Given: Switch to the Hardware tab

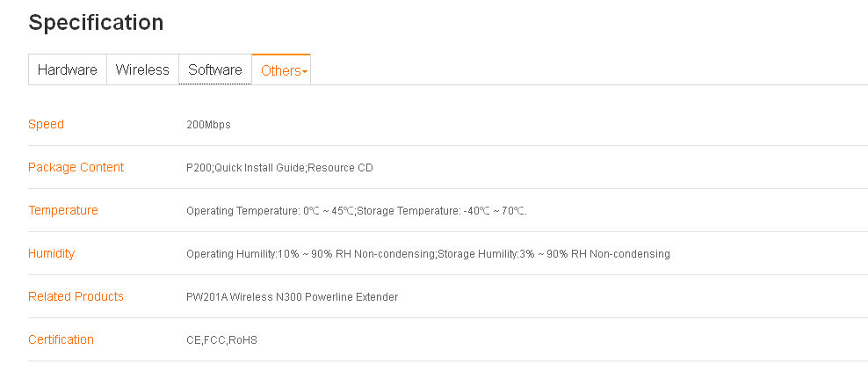Looking at the screenshot, I should 67,70.
